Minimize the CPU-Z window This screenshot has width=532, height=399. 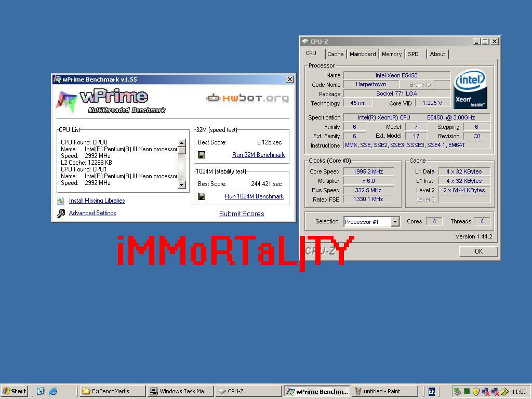pos(476,42)
